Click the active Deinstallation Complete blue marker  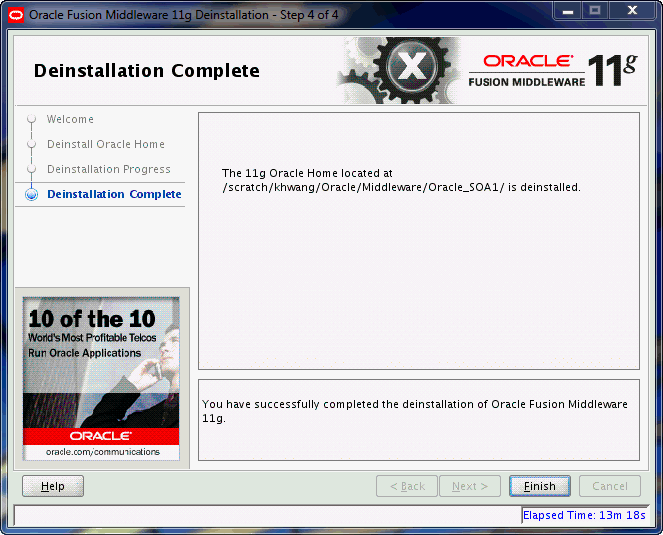tap(31, 194)
